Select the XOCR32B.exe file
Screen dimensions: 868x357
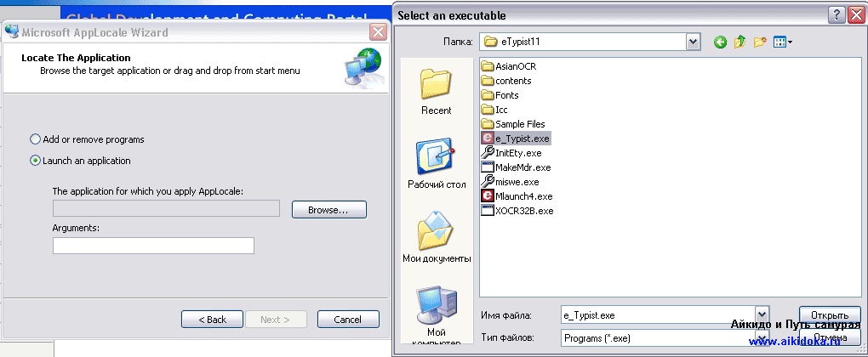pyautogui.click(x=517, y=210)
